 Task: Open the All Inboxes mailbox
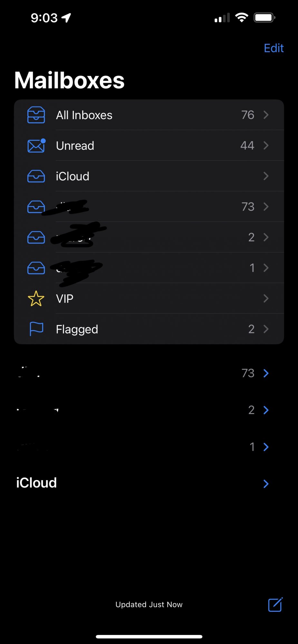[x=84, y=115]
